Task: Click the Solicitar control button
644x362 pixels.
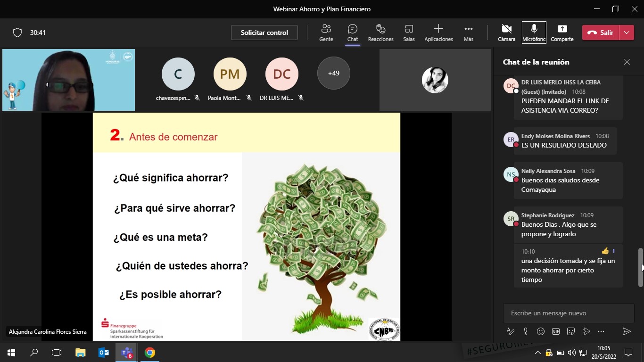Action: click(x=264, y=33)
